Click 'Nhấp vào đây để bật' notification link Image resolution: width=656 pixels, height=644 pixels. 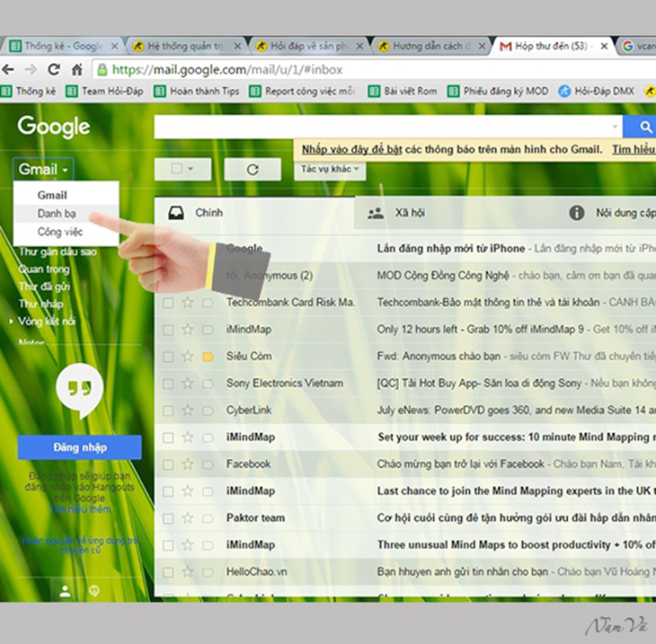[x=352, y=149]
